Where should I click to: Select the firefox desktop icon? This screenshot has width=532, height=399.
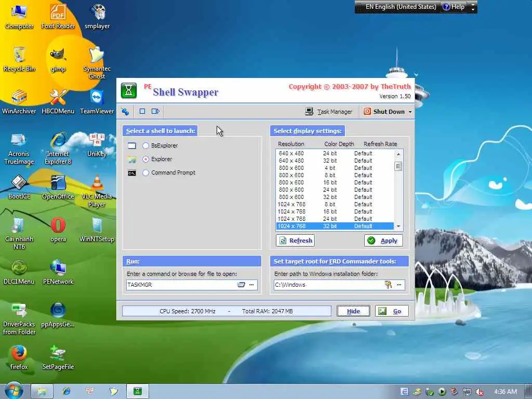coord(19,357)
